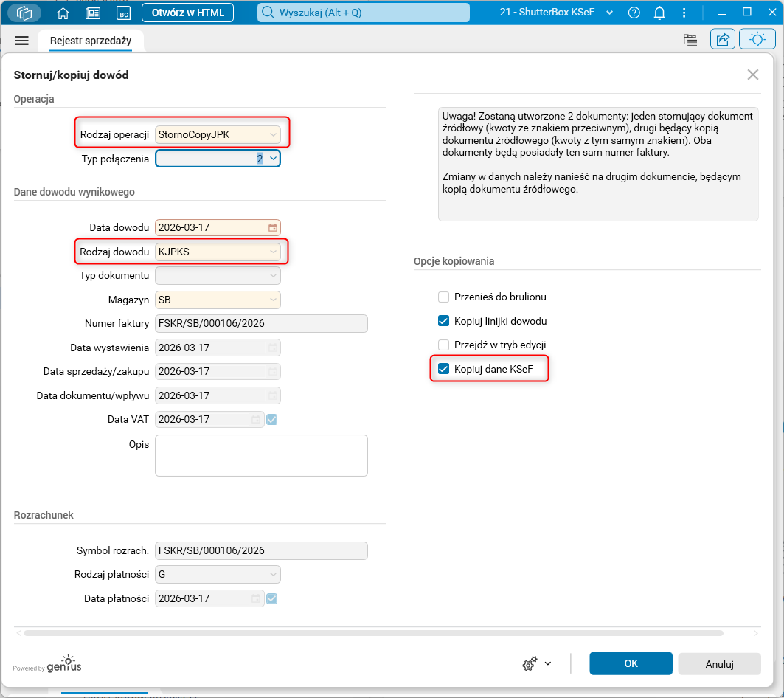The height and width of the screenshot is (698, 784).
Task: Click the horizontal scrollbar at dialog bottom
Action: (373, 633)
